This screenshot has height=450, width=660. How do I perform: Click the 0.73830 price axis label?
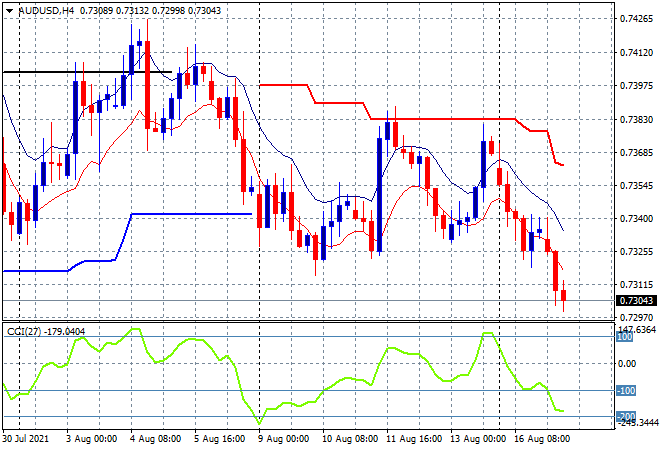tap(636, 120)
